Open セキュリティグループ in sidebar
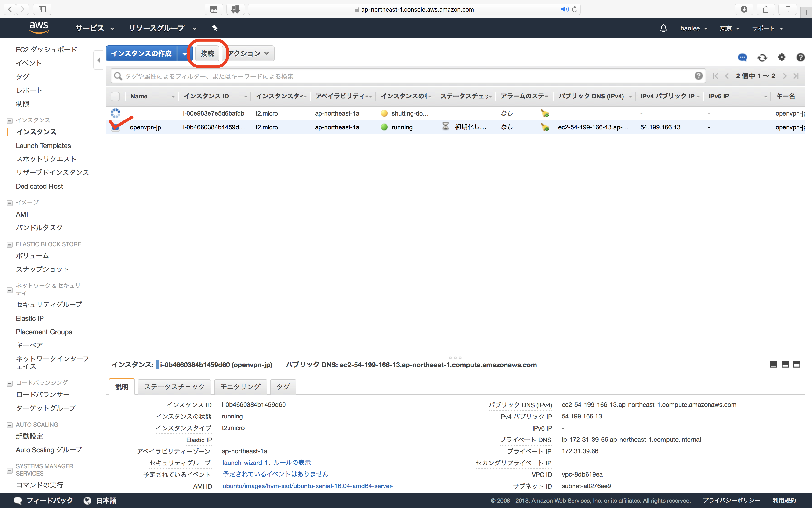This screenshot has height=508, width=812. point(49,304)
